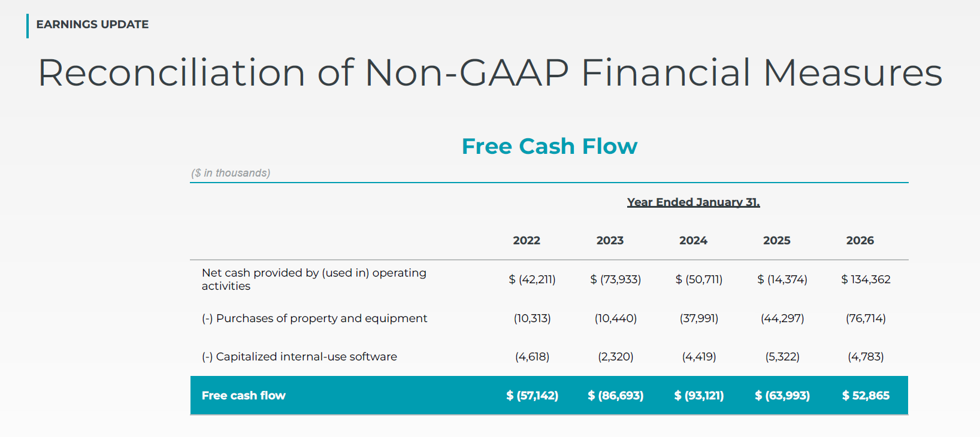
Task: Click the Net cash provided by operating activities label
Action: [x=314, y=279]
